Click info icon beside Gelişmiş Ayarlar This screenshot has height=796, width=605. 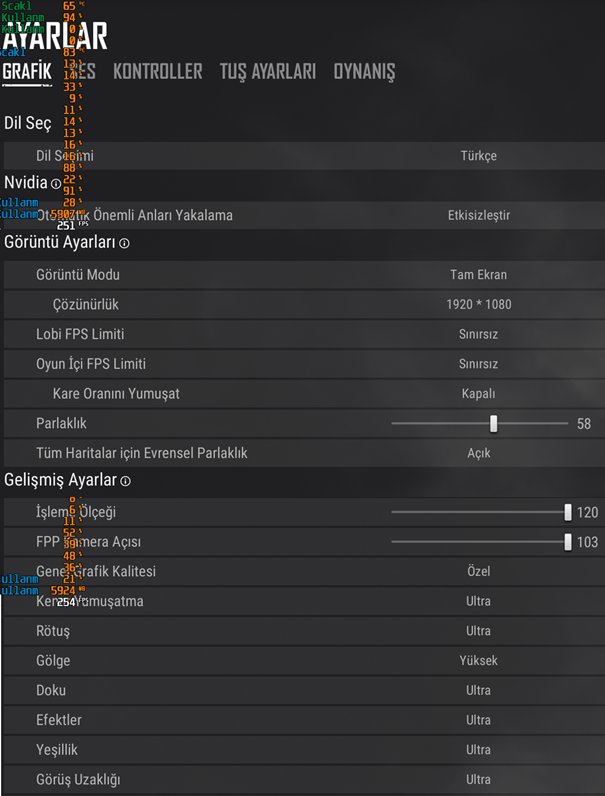tap(125, 482)
